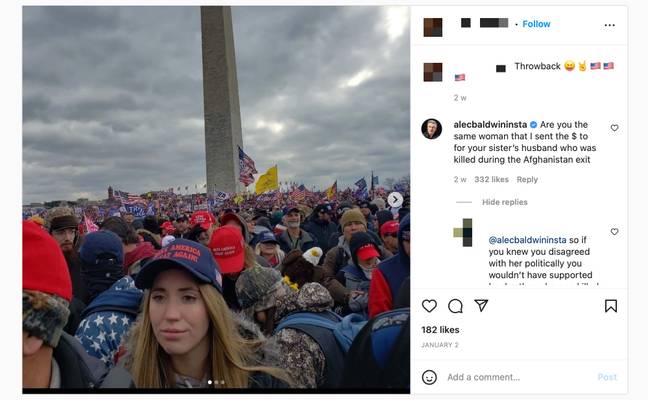Open the comment bubble icon
Screen dimensions: 648x400
tap(455, 306)
